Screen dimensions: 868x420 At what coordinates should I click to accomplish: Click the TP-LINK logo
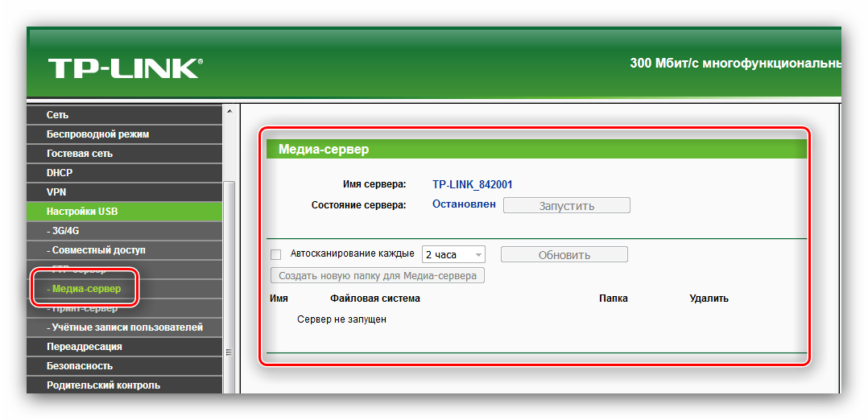[x=124, y=68]
